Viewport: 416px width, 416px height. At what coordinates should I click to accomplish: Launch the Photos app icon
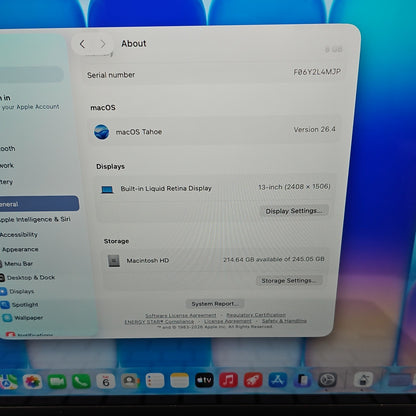(32, 382)
